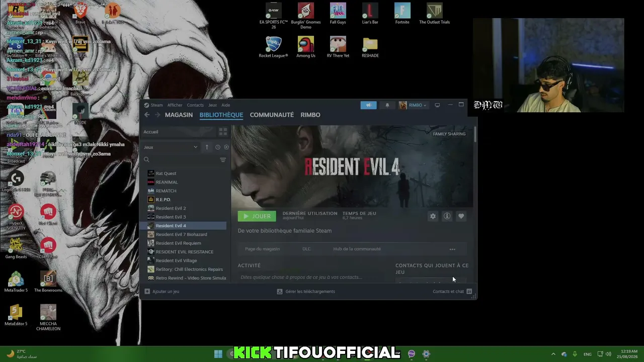Open the DLC link
The height and width of the screenshot is (362, 644).
306,249
